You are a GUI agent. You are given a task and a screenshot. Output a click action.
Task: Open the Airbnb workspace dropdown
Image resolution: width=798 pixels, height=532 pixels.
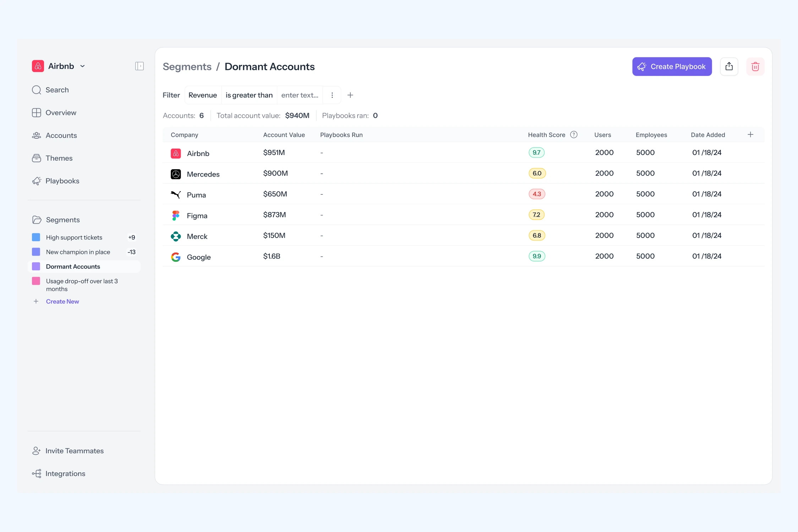coord(82,66)
